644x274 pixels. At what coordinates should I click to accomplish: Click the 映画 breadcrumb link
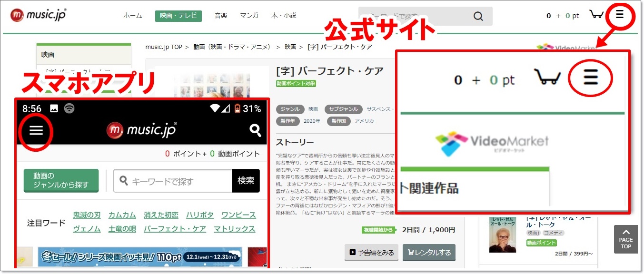[290, 47]
